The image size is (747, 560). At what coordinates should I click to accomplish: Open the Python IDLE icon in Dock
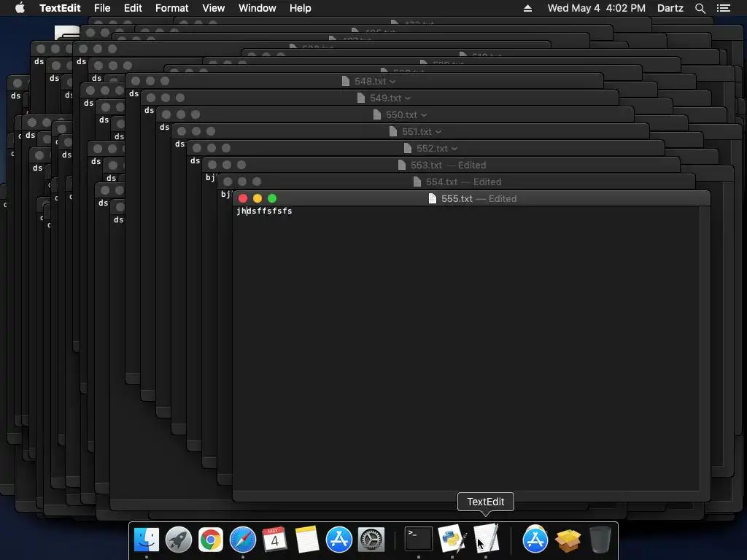pos(452,539)
